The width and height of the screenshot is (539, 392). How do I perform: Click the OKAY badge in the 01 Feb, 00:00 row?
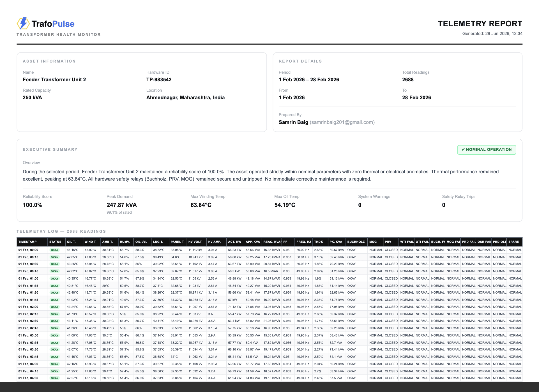point(55,250)
